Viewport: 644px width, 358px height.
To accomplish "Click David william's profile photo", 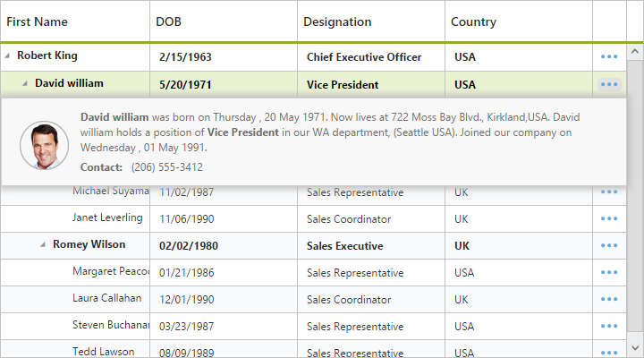I will [x=44, y=145].
